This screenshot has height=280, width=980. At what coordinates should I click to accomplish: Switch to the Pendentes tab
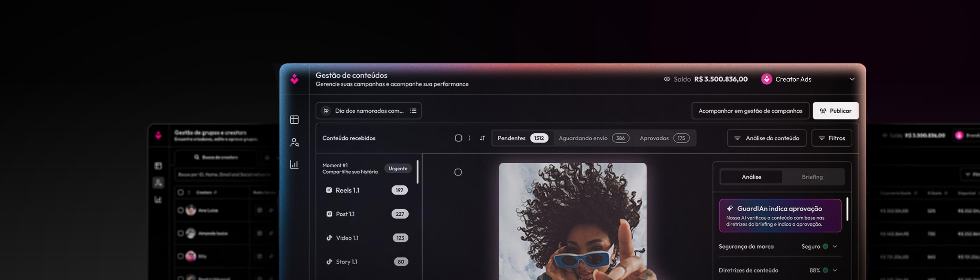point(523,138)
